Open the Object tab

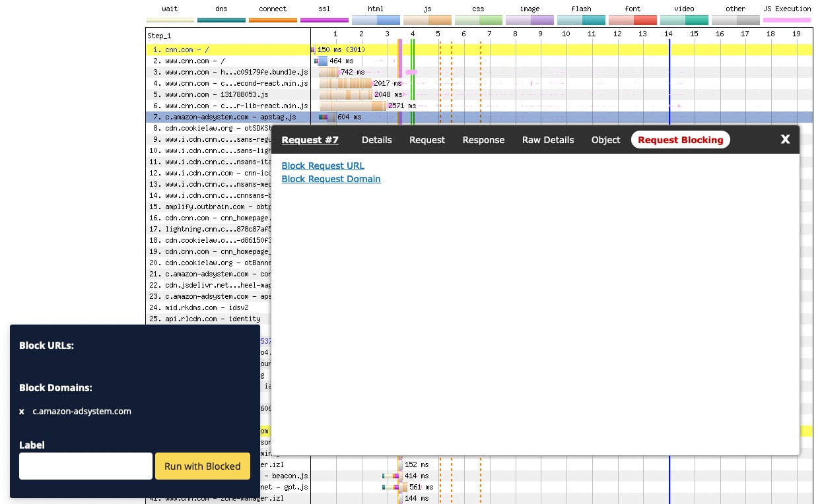[605, 140]
